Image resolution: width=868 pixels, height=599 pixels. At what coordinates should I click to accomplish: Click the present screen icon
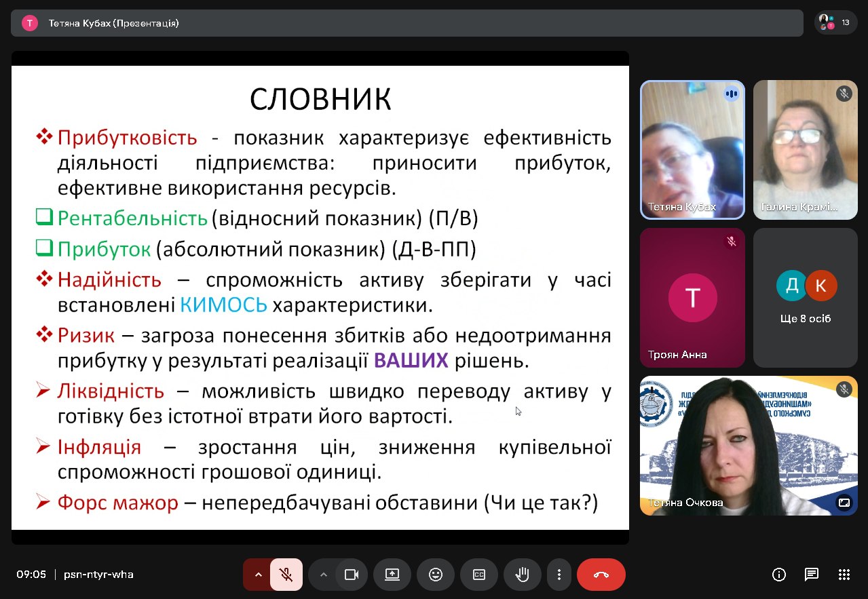pos(392,575)
